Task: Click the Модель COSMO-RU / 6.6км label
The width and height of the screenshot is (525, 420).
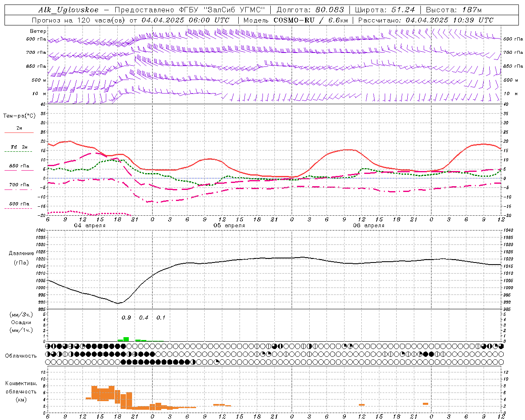Action: pyautogui.click(x=295, y=20)
